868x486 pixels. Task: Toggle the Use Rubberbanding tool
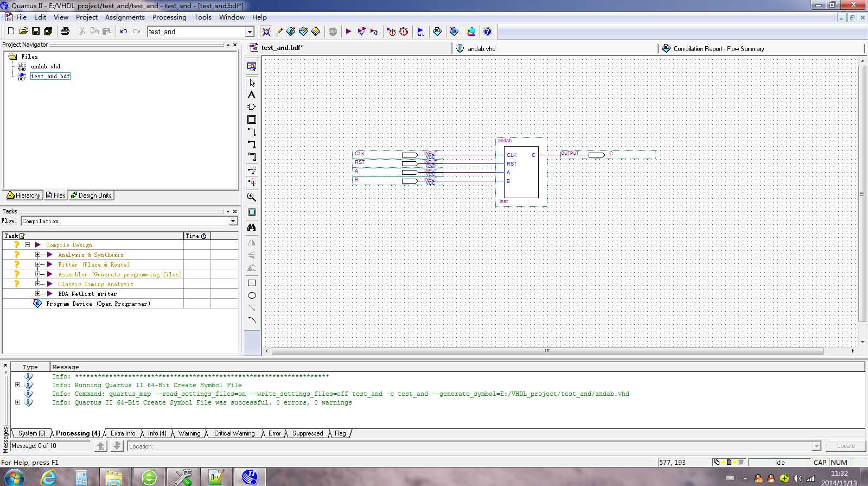click(252, 170)
